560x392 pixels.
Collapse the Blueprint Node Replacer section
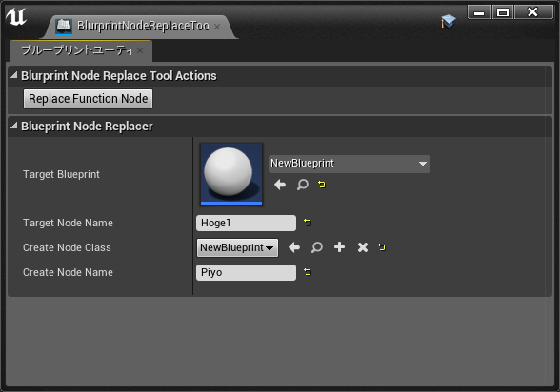click(14, 126)
